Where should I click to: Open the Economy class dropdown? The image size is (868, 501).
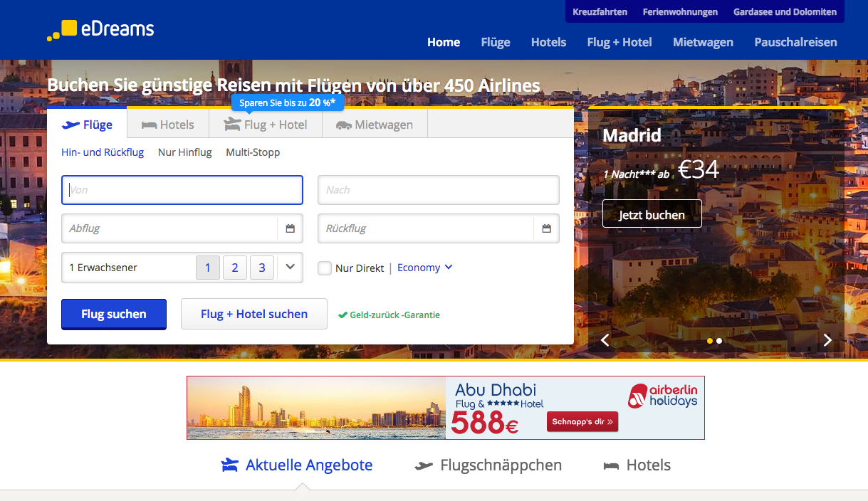pyautogui.click(x=425, y=268)
